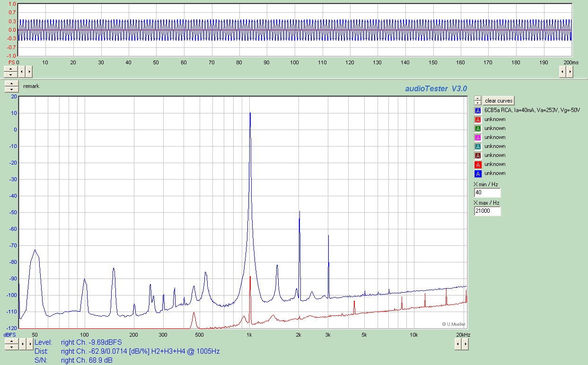Image resolution: width=588 pixels, height=365 pixels.
Task: Click right arrow below 20kHz axis label
Action: [x=465, y=344]
